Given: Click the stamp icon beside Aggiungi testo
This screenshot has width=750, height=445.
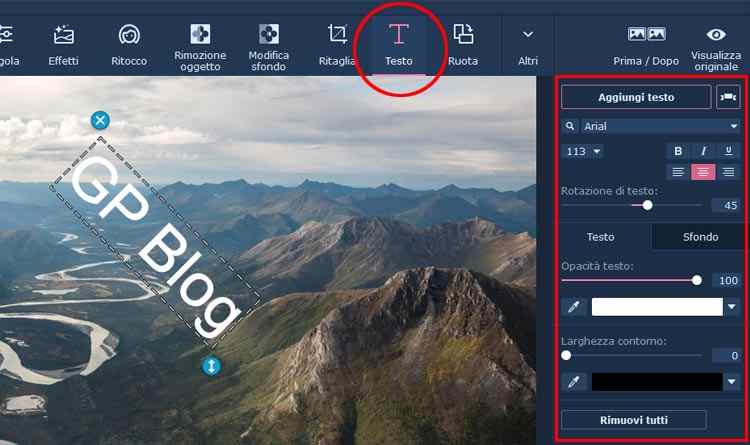Looking at the screenshot, I should [728, 97].
